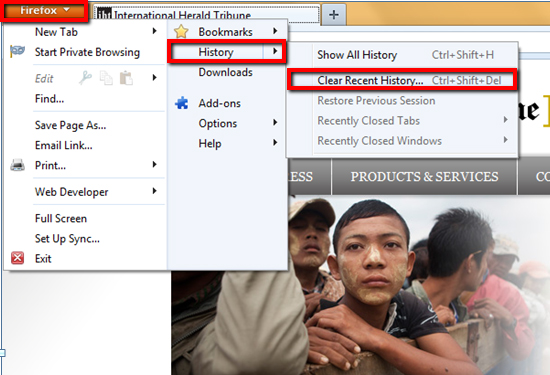
Task: Open the orange Firefox menu button
Action: (x=44, y=11)
